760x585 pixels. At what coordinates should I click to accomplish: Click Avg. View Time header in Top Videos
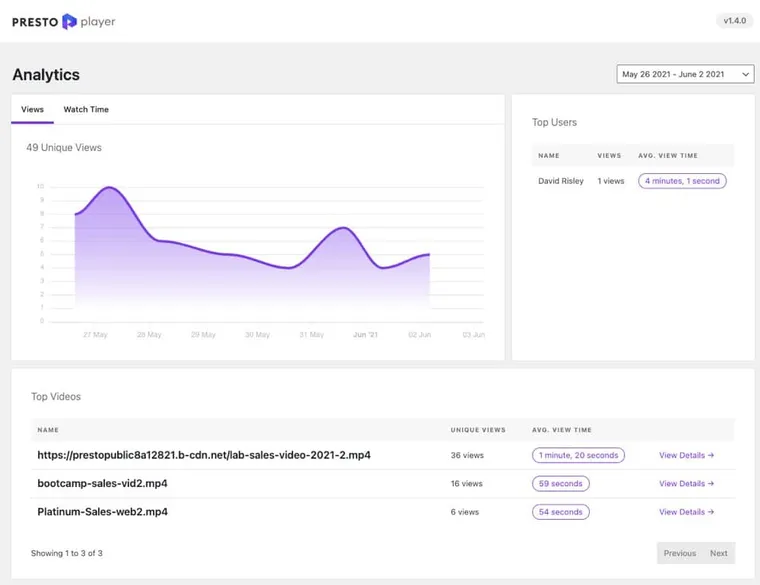pos(562,430)
